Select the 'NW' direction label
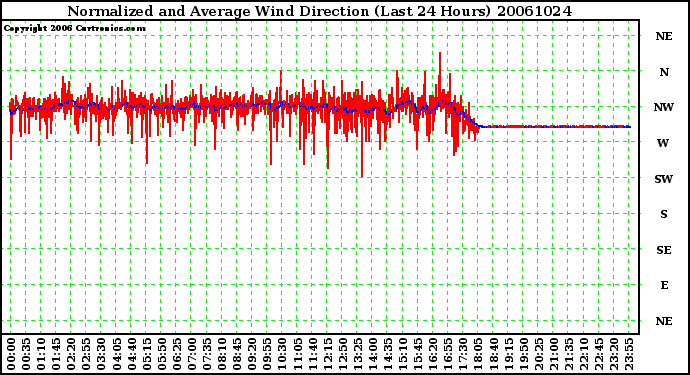690x375 pixels. click(664, 107)
